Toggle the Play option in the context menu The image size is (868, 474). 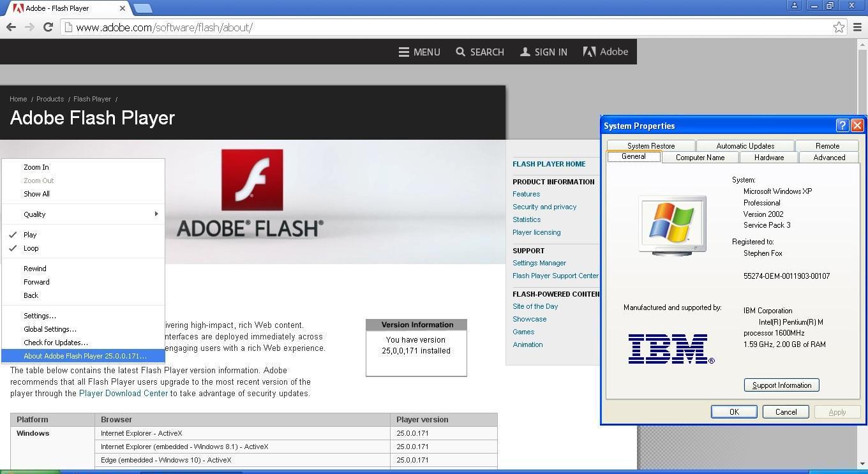(x=83, y=235)
